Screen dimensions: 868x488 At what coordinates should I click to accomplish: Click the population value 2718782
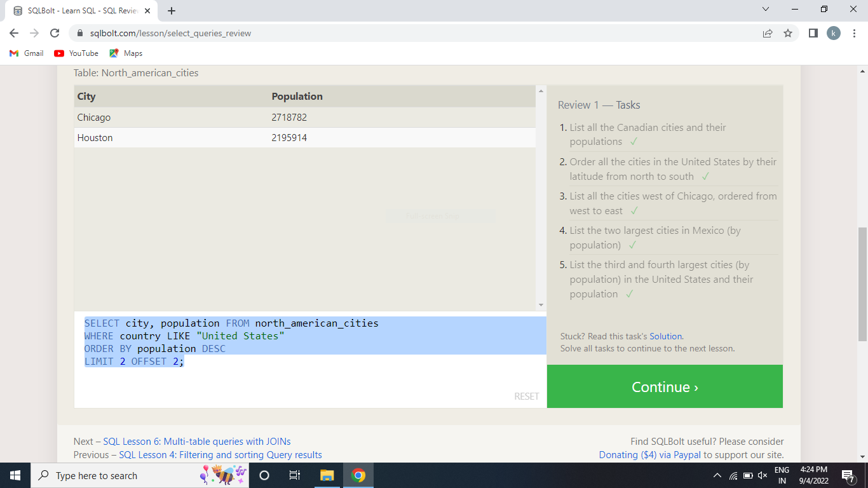(289, 118)
